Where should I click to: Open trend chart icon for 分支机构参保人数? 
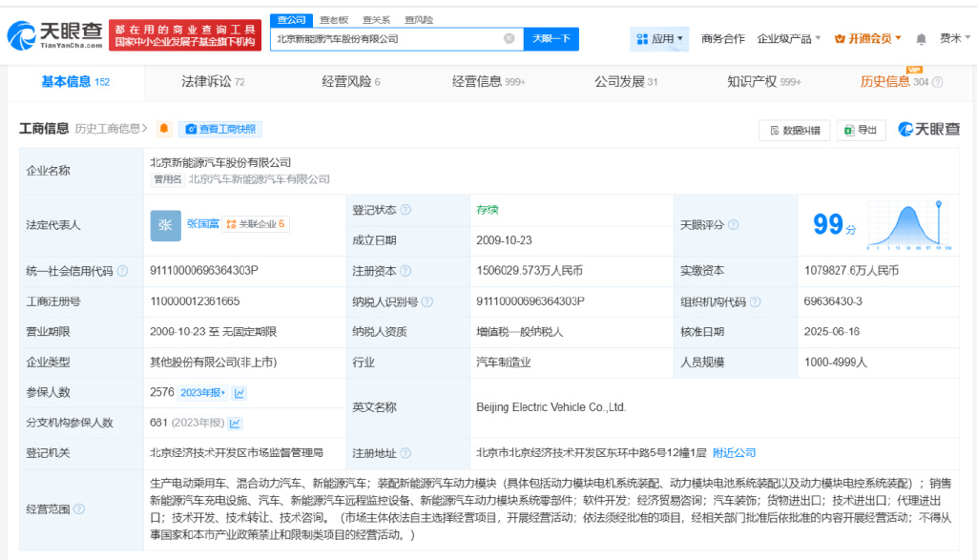(x=235, y=424)
